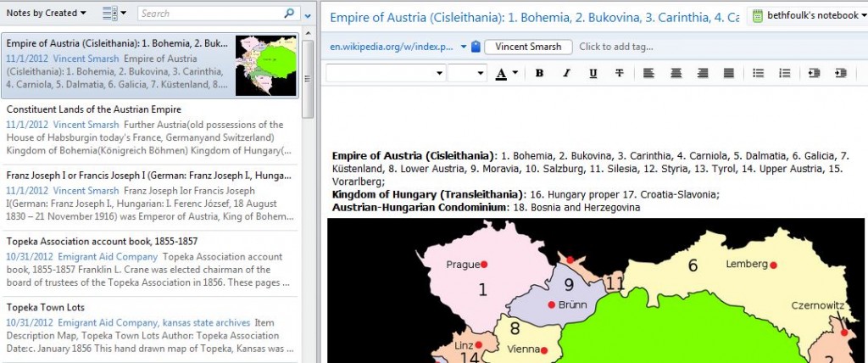Click the Vincent Smarsh tag button
The image size is (868, 363).
coord(528,47)
